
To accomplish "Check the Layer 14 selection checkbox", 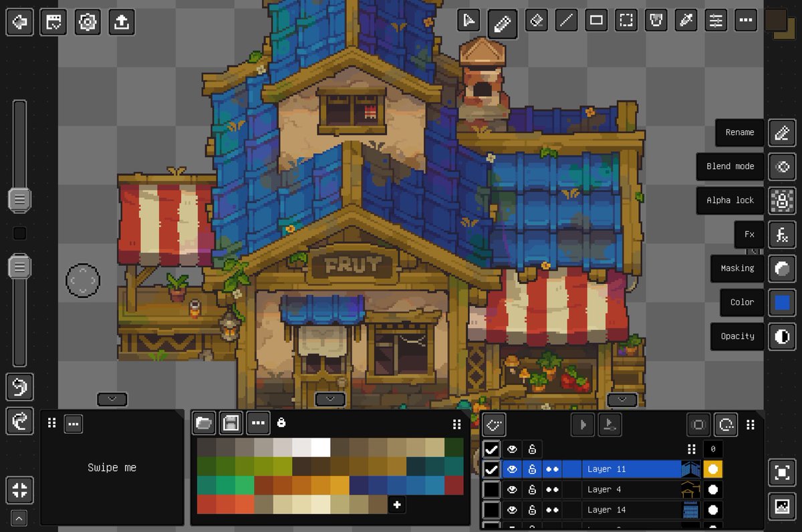I will click(x=493, y=509).
